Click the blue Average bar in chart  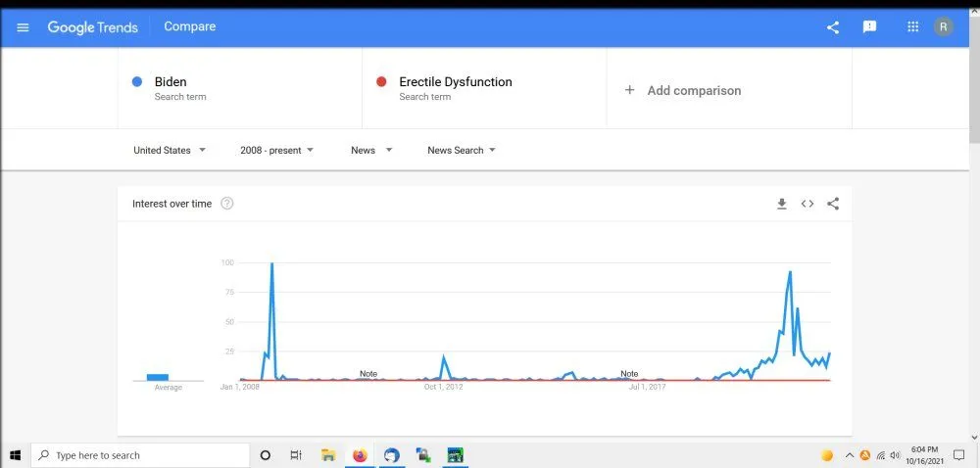tap(158, 377)
